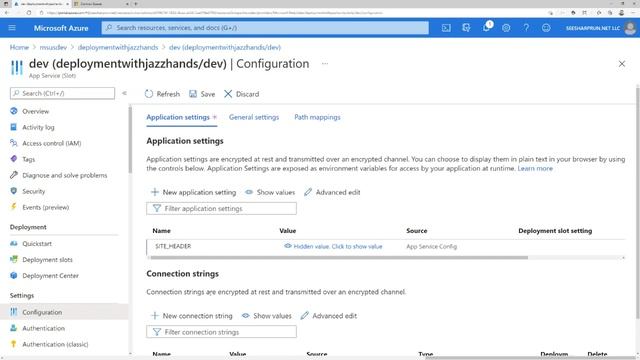
Task: Open Diagnose and solve problems
Action: (64, 175)
